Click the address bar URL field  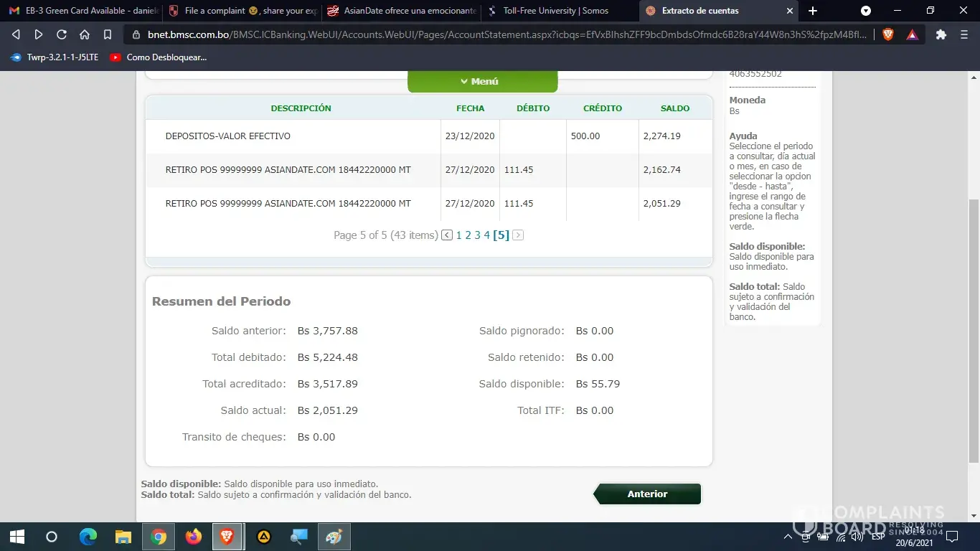(x=502, y=34)
